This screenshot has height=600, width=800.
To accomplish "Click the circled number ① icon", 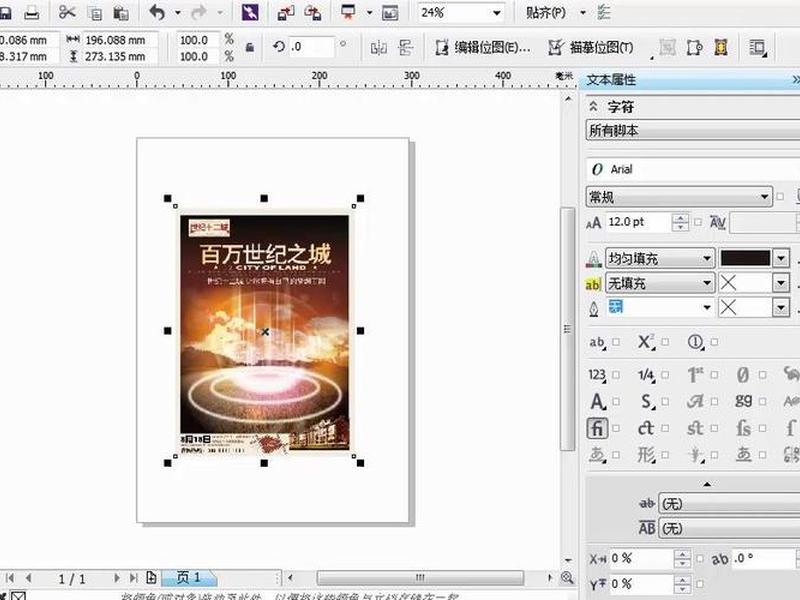I will [695, 342].
